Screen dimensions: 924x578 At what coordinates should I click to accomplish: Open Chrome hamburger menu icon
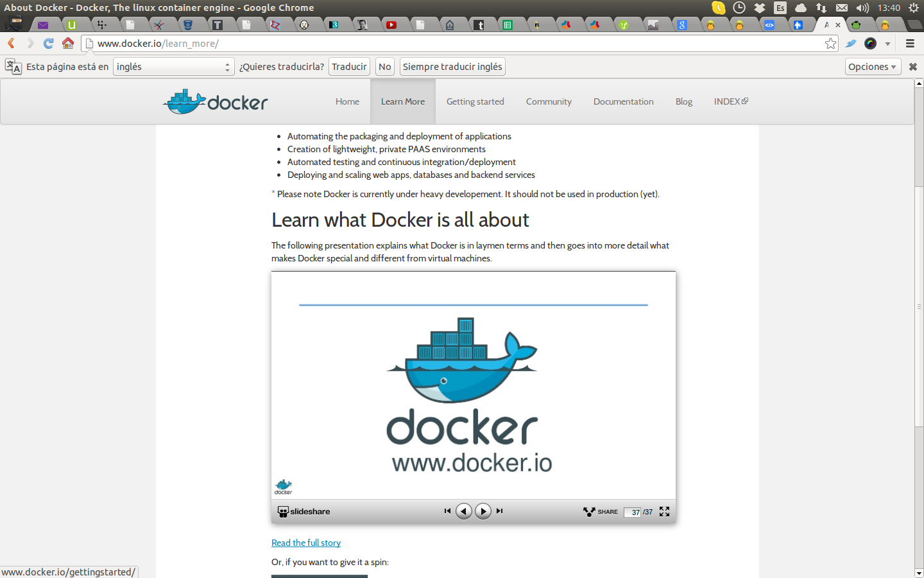(910, 44)
